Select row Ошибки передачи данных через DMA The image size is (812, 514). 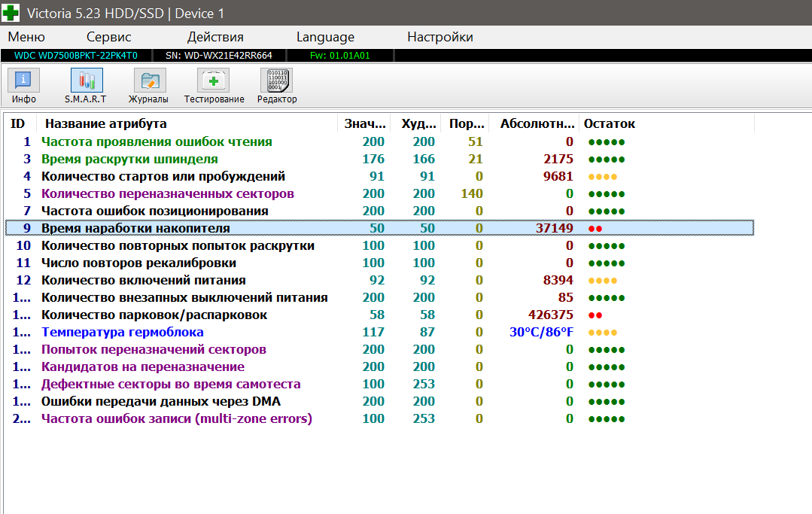[379, 402]
